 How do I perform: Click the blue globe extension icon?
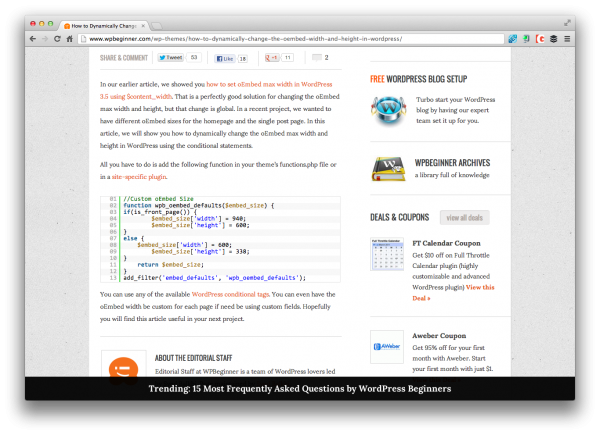512,39
